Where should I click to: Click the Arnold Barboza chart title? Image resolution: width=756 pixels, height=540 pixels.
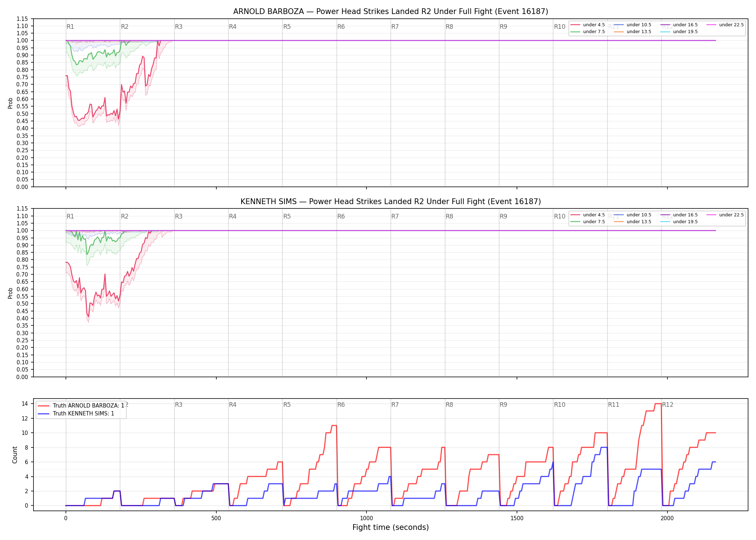point(391,12)
